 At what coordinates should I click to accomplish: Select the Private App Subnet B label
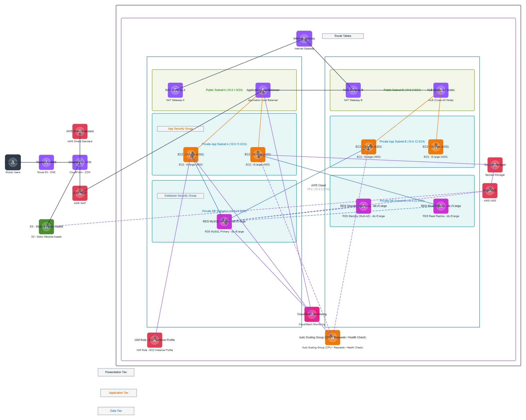pos(402,142)
